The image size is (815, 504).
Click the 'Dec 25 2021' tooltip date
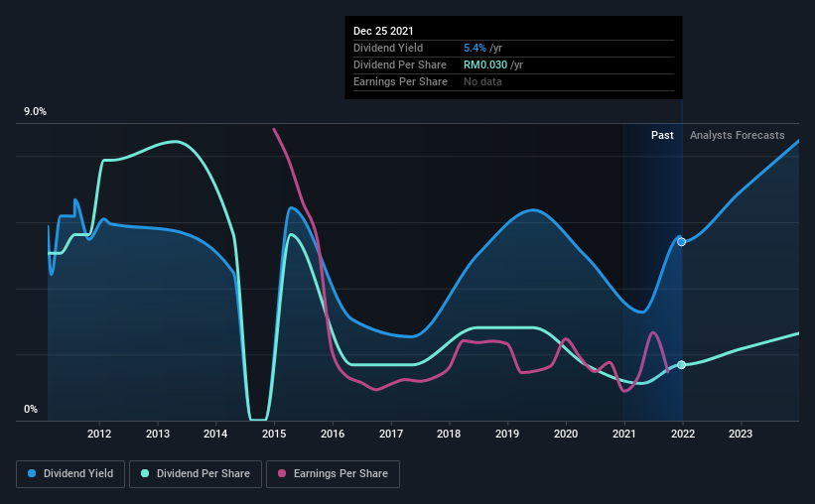click(x=383, y=31)
